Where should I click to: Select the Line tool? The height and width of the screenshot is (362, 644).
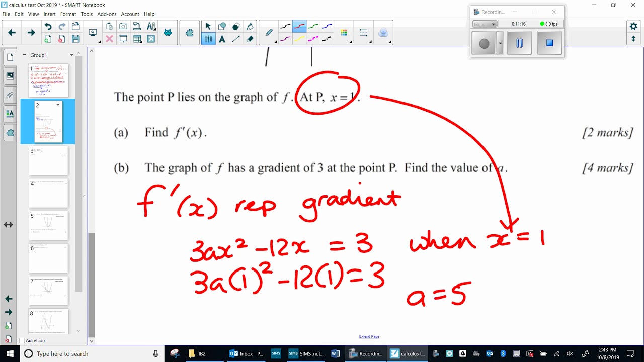pos(236,39)
